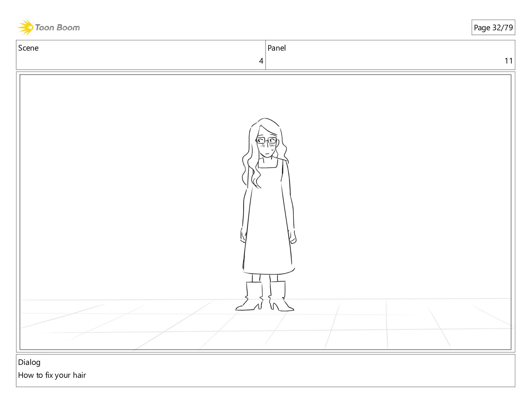
Task: Click the 'Panel' label
Action: tap(277, 48)
